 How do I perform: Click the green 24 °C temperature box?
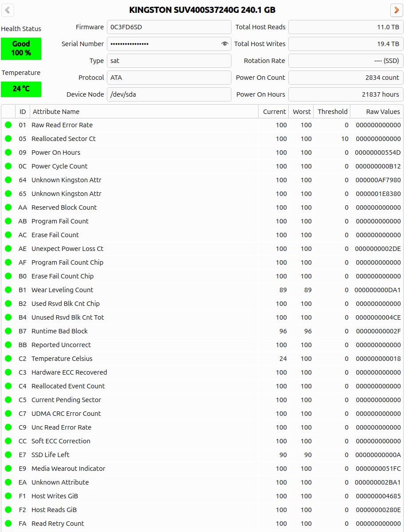tap(21, 89)
